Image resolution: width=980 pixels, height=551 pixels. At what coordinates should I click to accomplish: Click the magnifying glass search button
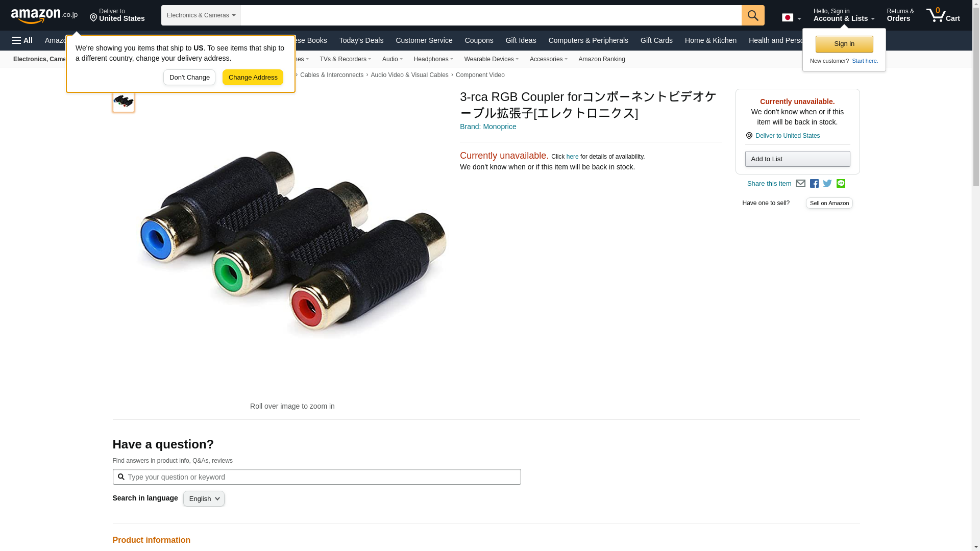[753, 15]
